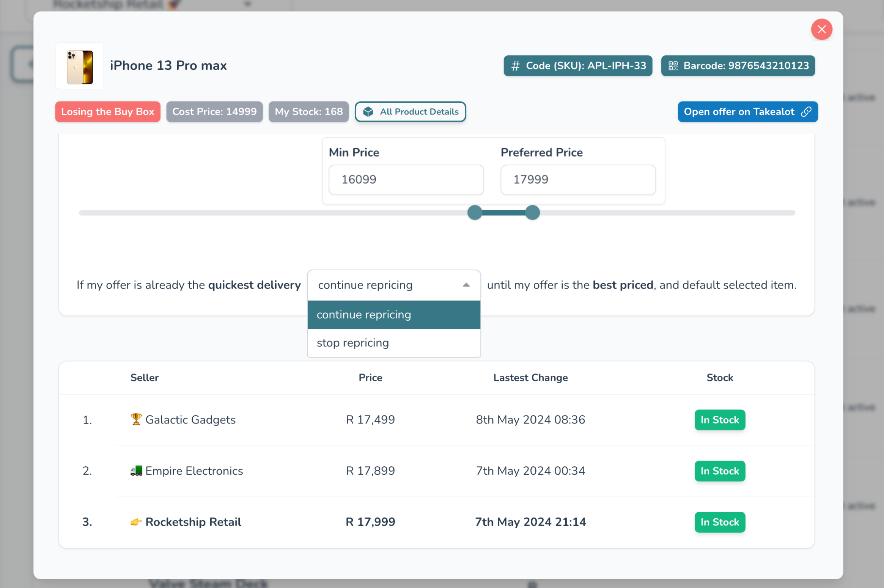884x588 pixels.
Task: Open offer on Takealot
Action: pyautogui.click(x=739, y=112)
